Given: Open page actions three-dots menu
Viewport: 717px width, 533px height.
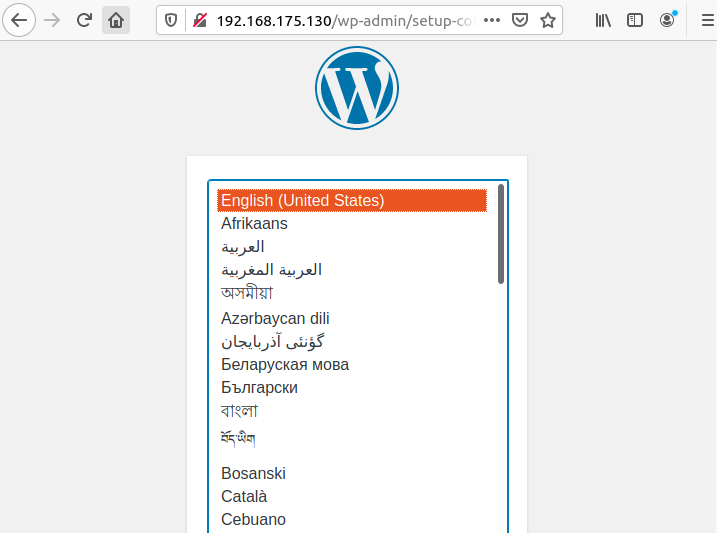Looking at the screenshot, I should (492, 20).
